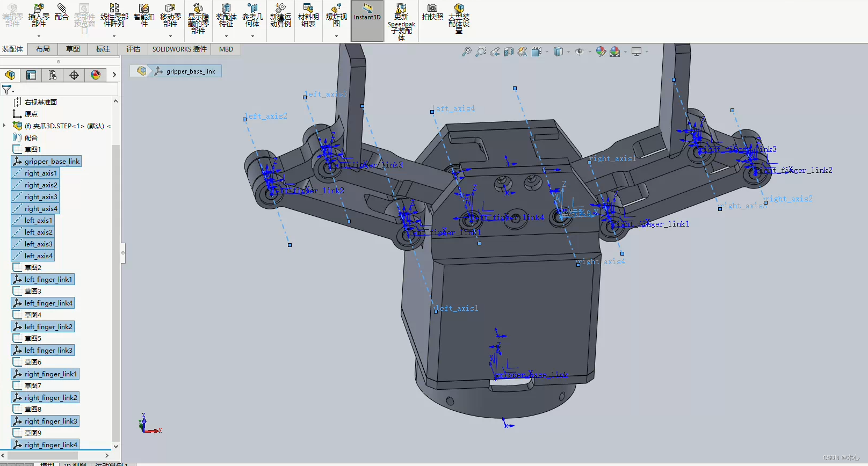Viewport: 868px width, 466px height.
Task: Switch to the 标注 tab
Action: [x=103, y=49]
